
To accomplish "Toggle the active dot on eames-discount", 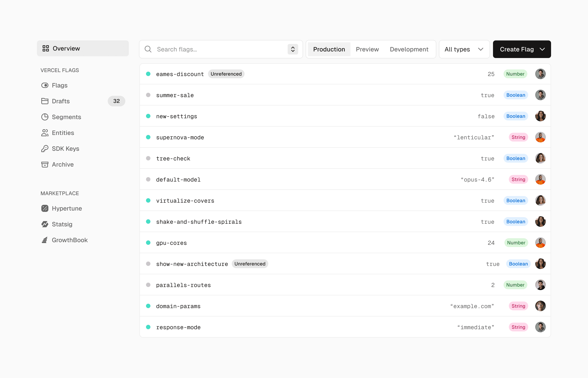I will [148, 74].
